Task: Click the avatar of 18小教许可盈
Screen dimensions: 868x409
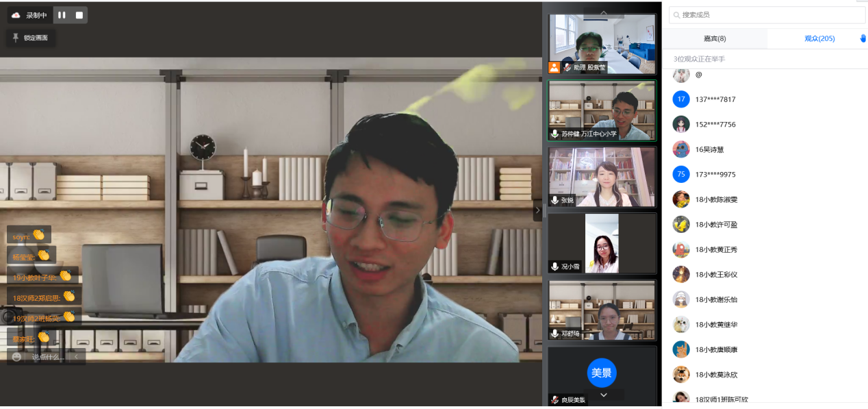Action: (x=680, y=225)
